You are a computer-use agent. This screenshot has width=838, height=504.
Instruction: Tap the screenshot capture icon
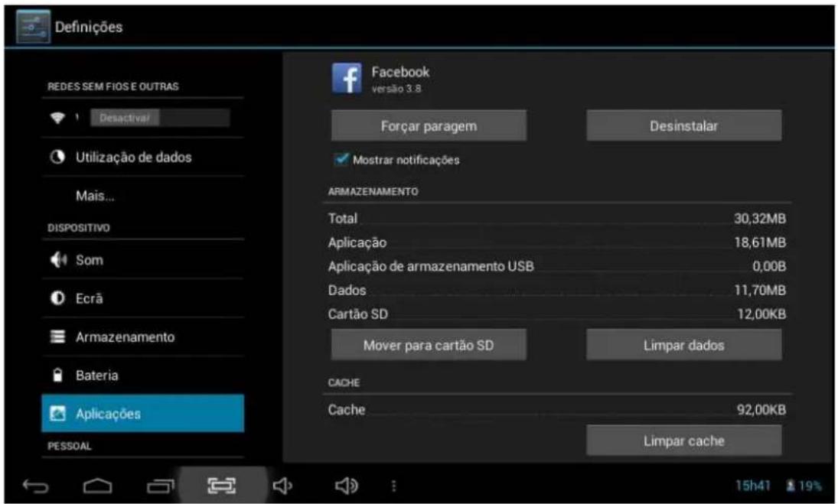coord(222,486)
